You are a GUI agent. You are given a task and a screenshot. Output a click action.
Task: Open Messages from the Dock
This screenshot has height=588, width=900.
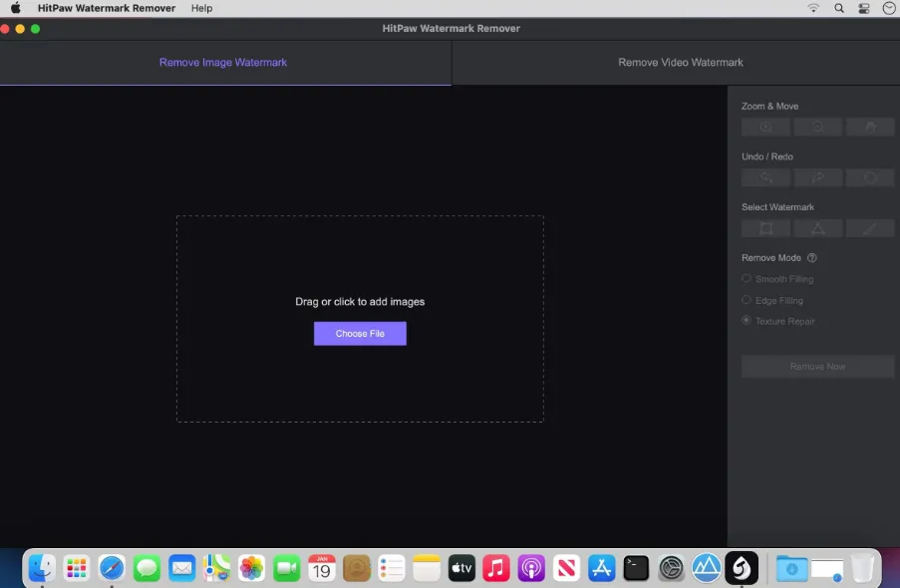pyautogui.click(x=147, y=568)
